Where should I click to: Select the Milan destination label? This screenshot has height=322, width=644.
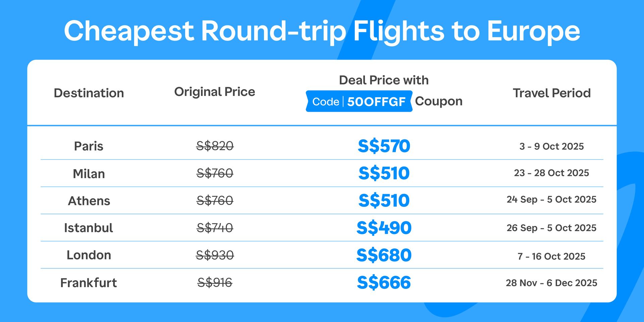(x=89, y=174)
